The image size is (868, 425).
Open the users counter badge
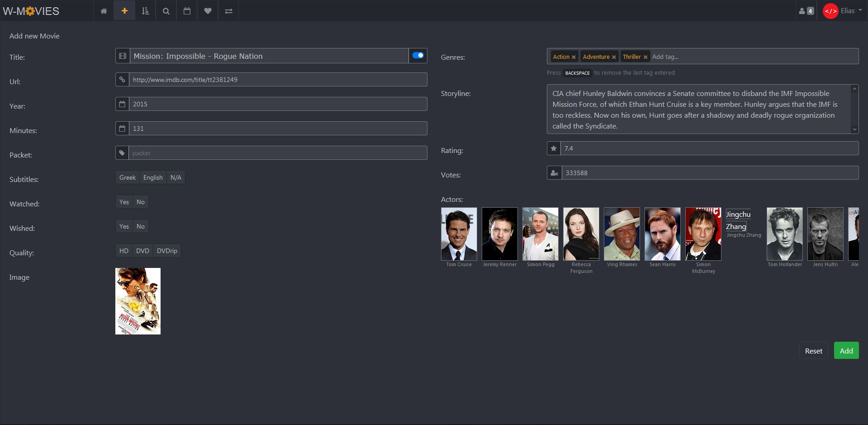[x=806, y=11]
